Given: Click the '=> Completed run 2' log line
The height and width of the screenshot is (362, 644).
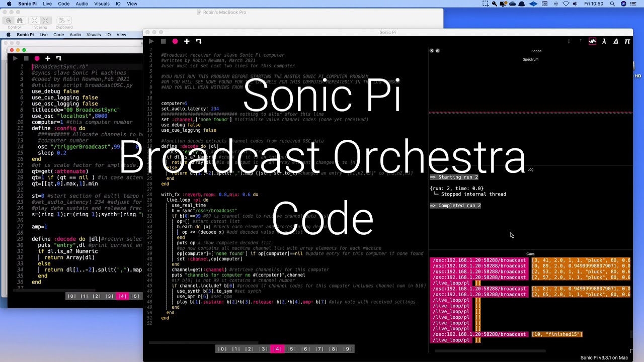Looking at the screenshot, I should tap(455, 206).
